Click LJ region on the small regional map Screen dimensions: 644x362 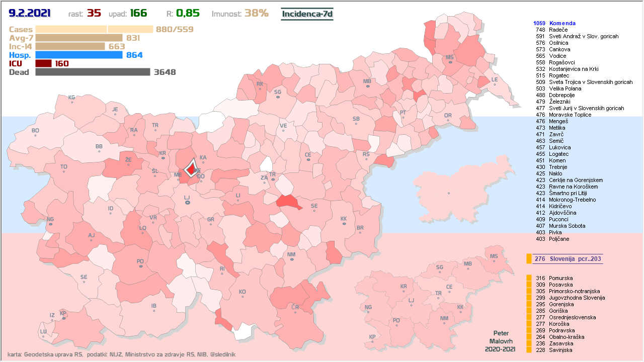pyautogui.click(x=412, y=301)
